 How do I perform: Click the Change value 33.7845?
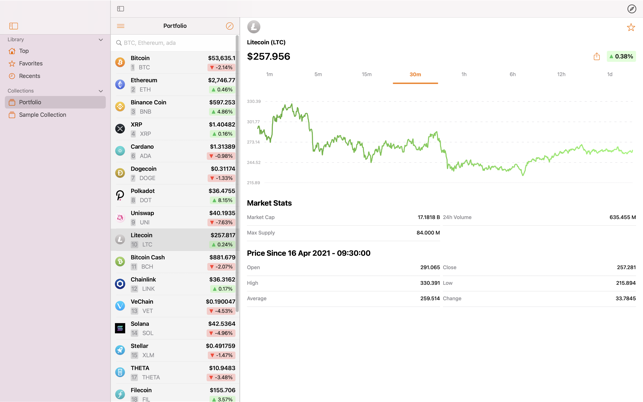click(x=626, y=298)
